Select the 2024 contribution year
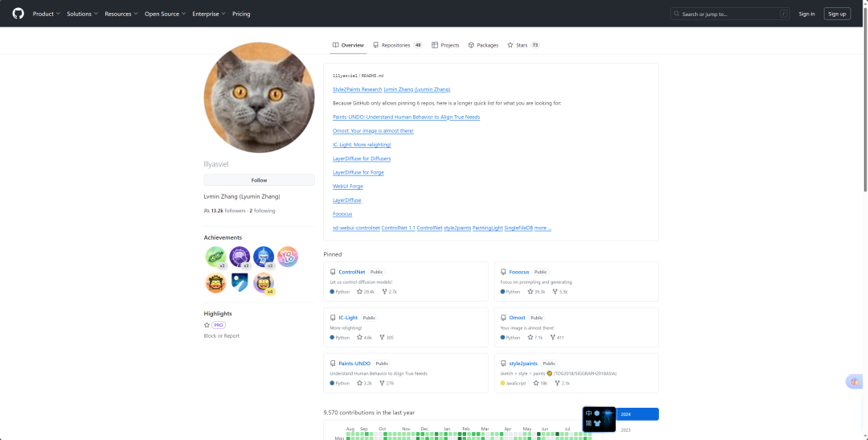 pyautogui.click(x=637, y=414)
